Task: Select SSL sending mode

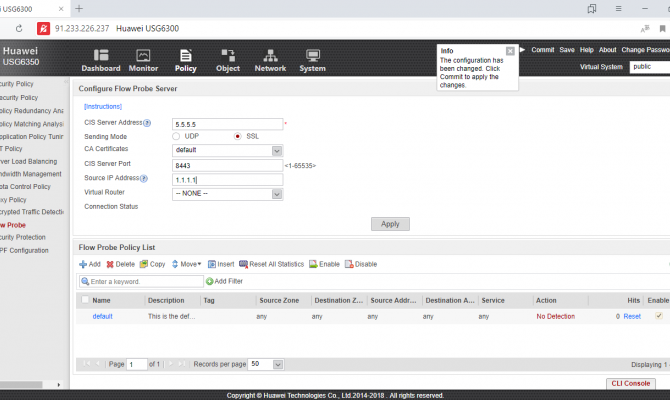Action: 238,136
